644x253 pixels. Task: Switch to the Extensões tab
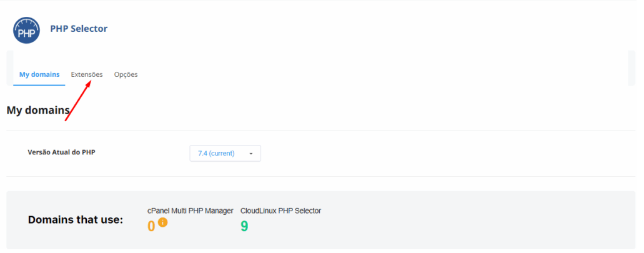[x=87, y=74]
